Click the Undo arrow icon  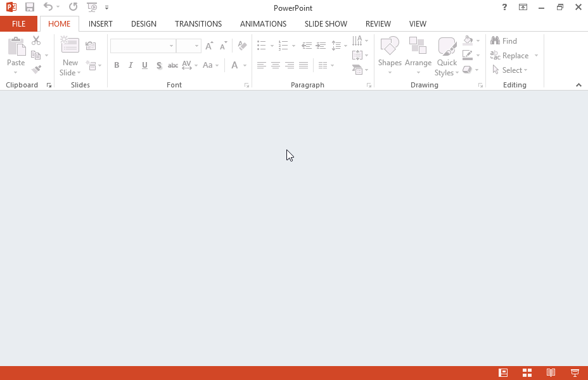(x=48, y=7)
